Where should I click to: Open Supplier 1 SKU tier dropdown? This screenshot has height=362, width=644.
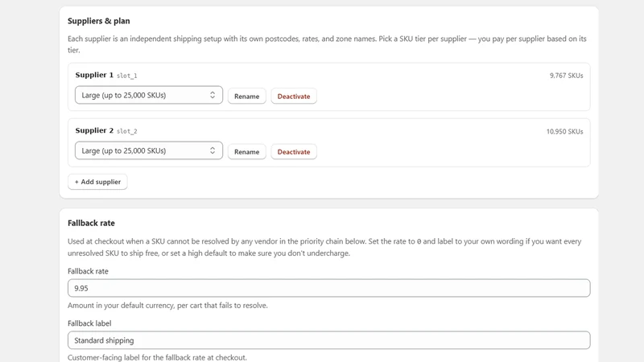coord(149,95)
